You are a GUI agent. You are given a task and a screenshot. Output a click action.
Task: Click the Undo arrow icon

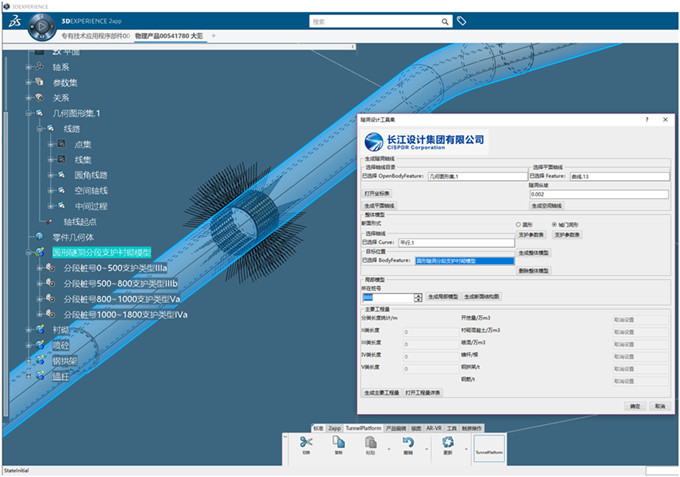click(x=409, y=443)
